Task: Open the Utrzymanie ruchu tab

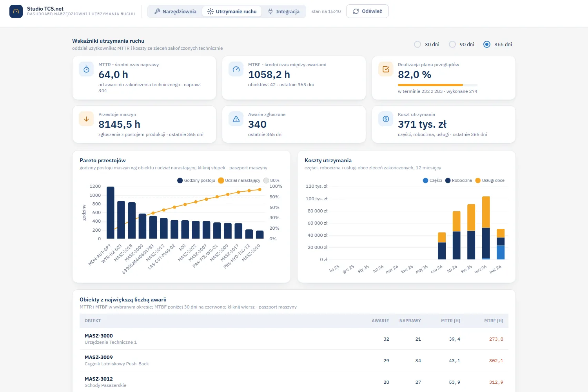Action: click(232, 11)
